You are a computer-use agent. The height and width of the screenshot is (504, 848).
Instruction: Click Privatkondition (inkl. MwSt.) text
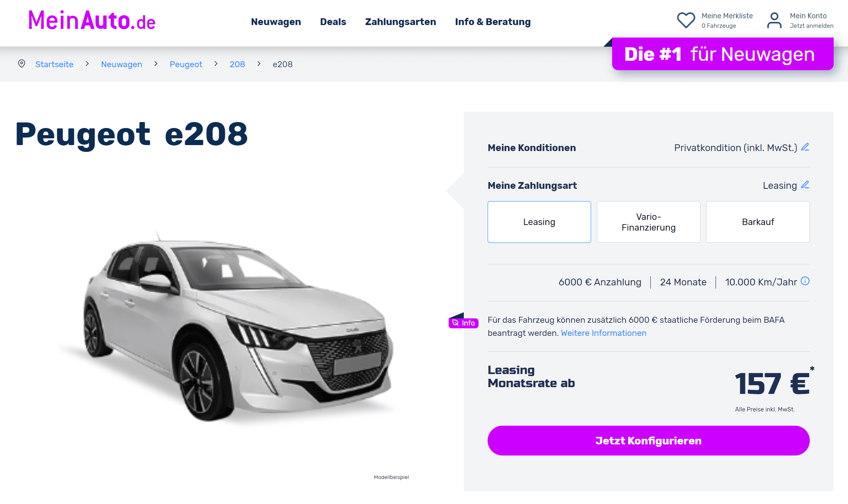click(x=735, y=148)
